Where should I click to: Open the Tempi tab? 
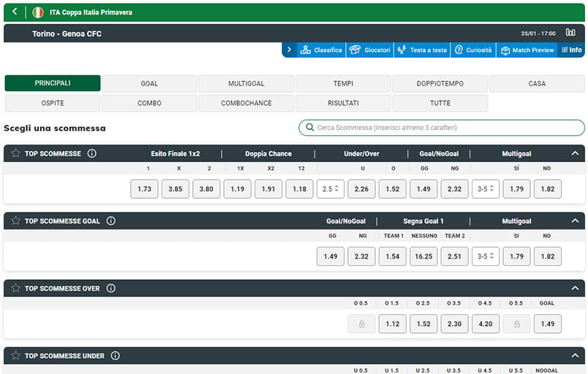point(343,83)
